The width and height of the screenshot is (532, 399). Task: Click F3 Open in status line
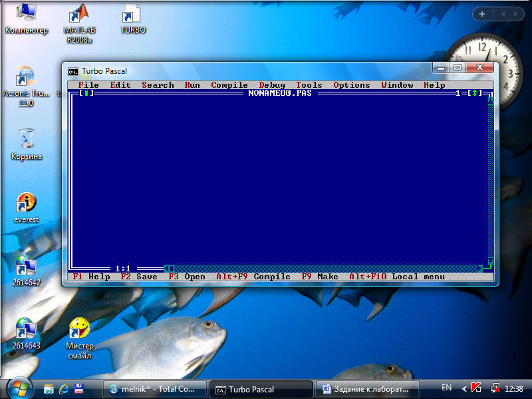coord(187,277)
